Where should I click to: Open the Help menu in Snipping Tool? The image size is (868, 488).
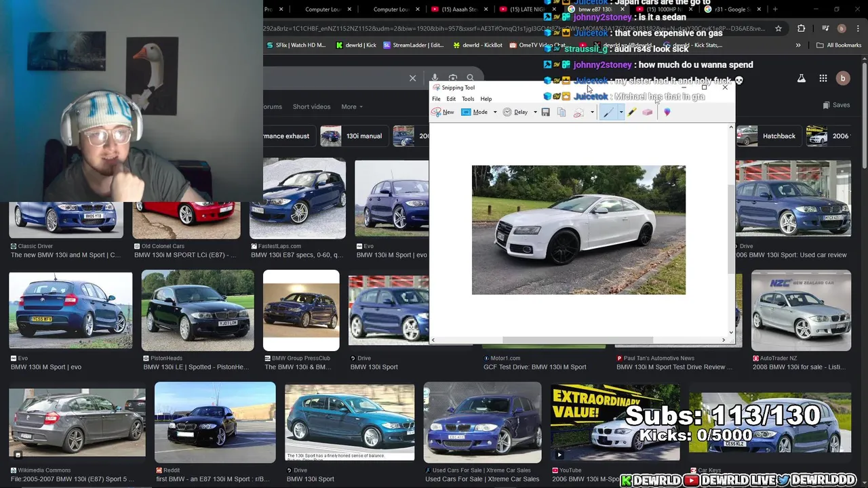[486, 99]
